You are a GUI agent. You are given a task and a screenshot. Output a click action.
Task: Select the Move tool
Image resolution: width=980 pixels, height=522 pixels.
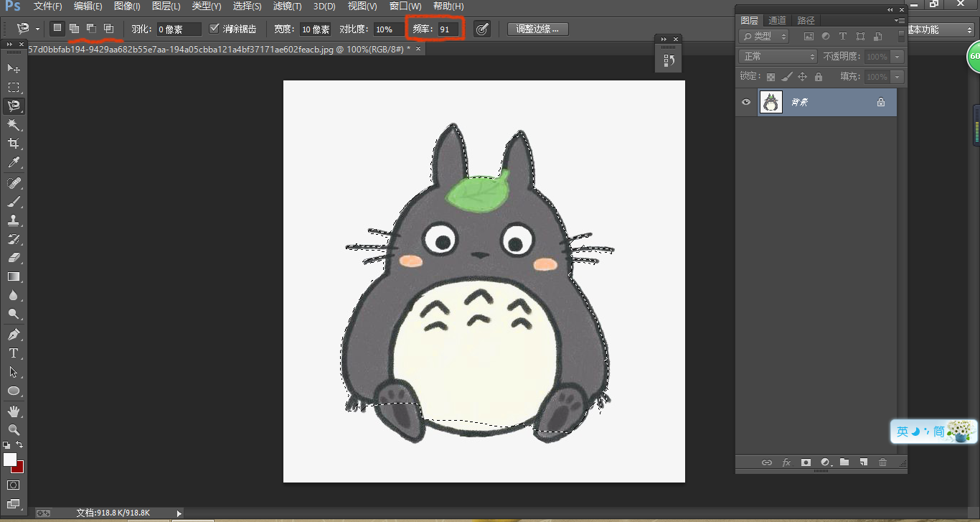(14, 68)
